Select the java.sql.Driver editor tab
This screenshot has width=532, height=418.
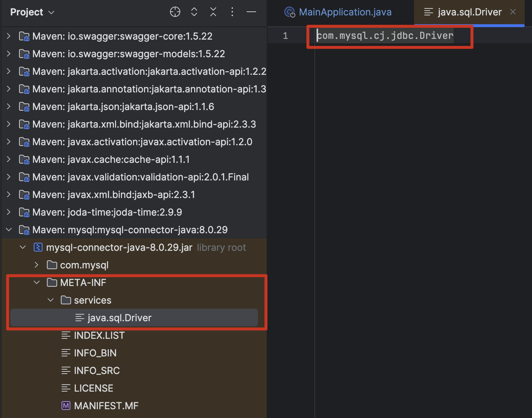[469, 12]
